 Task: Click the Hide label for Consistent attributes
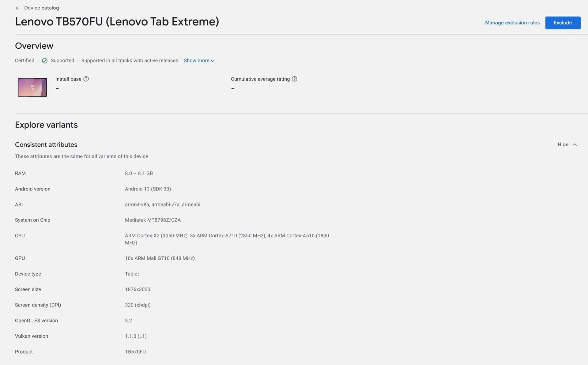(x=563, y=145)
